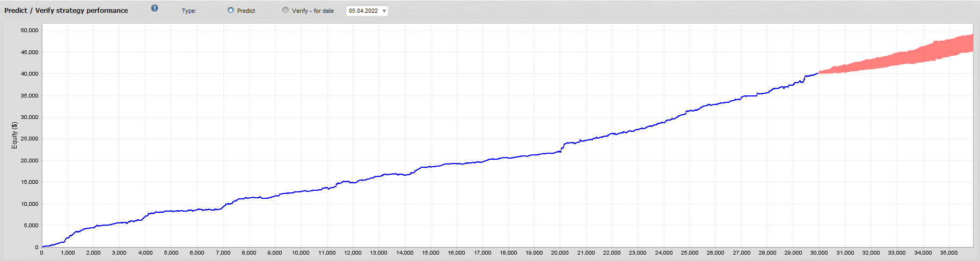Click the 30,000 tick on horizontal axis
This screenshot has width=980, height=261.
tap(818, 252)
